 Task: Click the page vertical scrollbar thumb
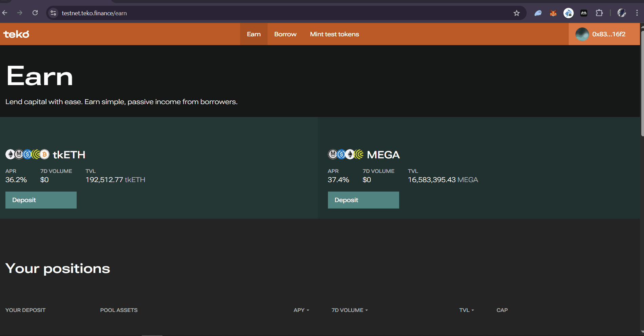click(642, 83)
